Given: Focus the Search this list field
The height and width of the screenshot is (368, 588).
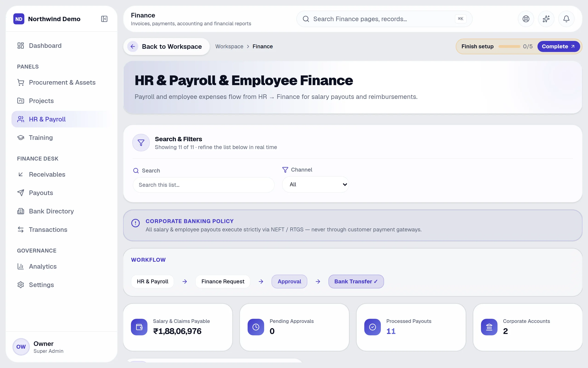Looking at the screenshot, I should 204,185.
